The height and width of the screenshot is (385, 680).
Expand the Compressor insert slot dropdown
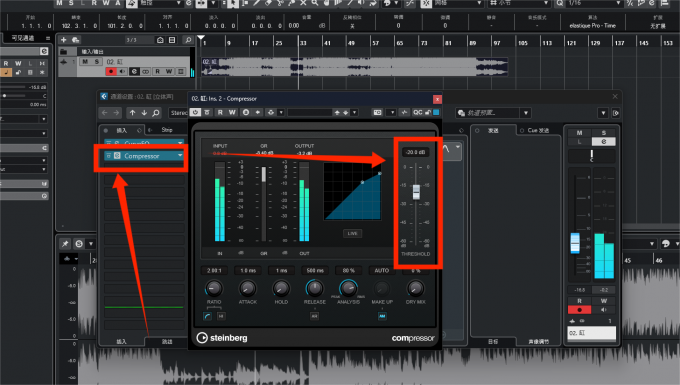pos(180,156)
